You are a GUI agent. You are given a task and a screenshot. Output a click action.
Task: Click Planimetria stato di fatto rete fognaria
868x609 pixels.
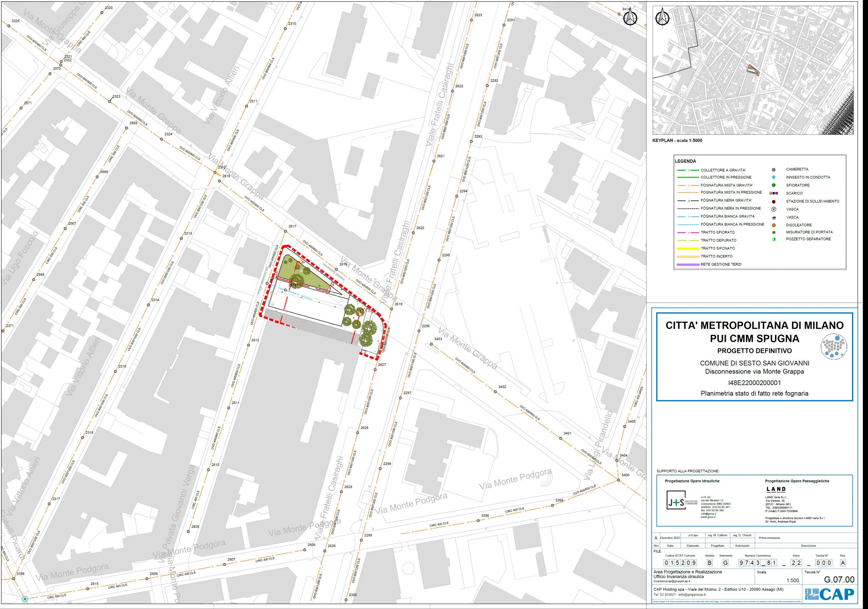click(x=755, y=394)
